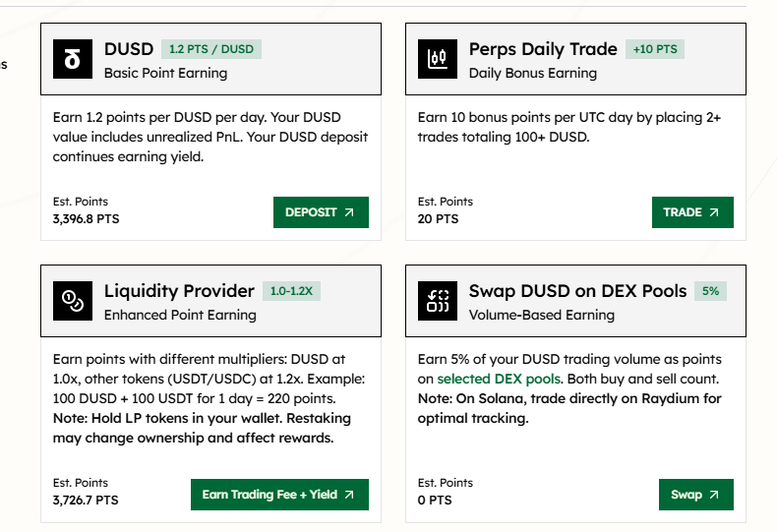The height and width of the screenshot is (532, 777).
Task: Select the Liquidity Provider heading
Action: click(x=179, y=291)
